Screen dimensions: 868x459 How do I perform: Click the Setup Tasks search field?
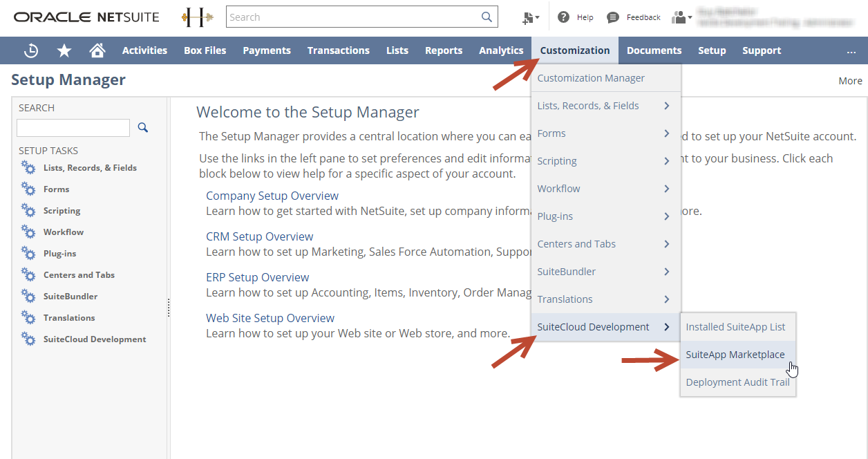point(73,127)
